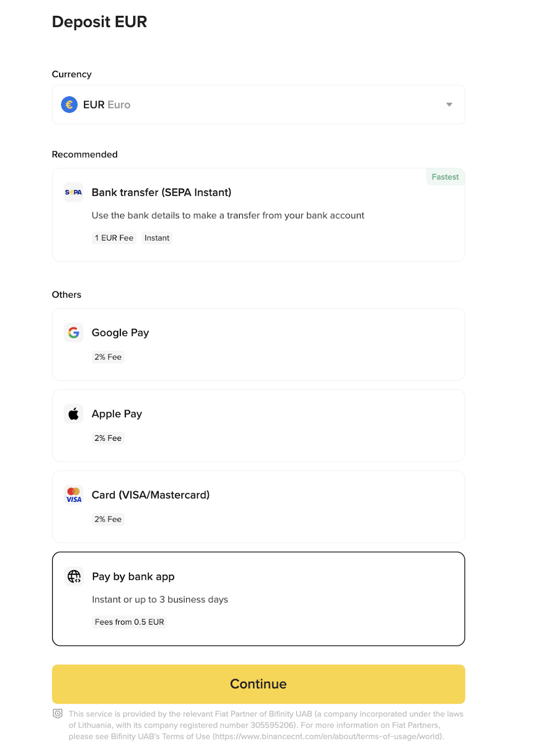The height and width of the screenshot is (756, 536).
Task: Click the shield icon beside disclaimer
Action: (x=58, y=713)
